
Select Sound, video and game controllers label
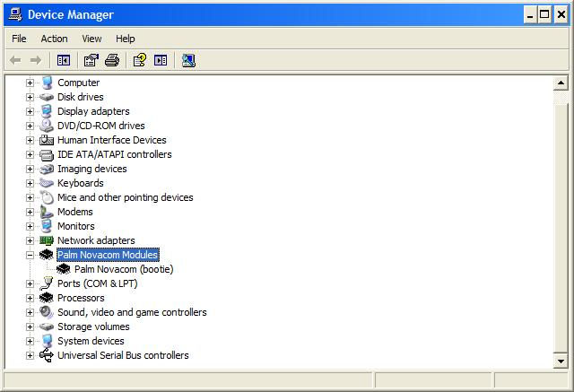click(x=132, y=312)
